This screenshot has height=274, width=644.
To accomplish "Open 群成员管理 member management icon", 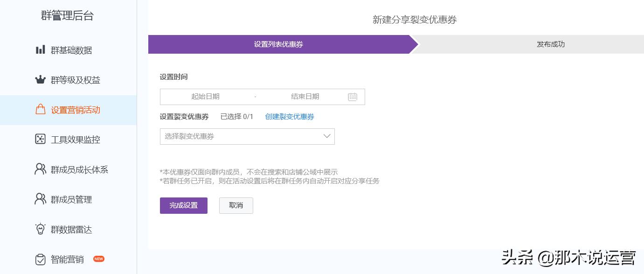I will (40, 199).
